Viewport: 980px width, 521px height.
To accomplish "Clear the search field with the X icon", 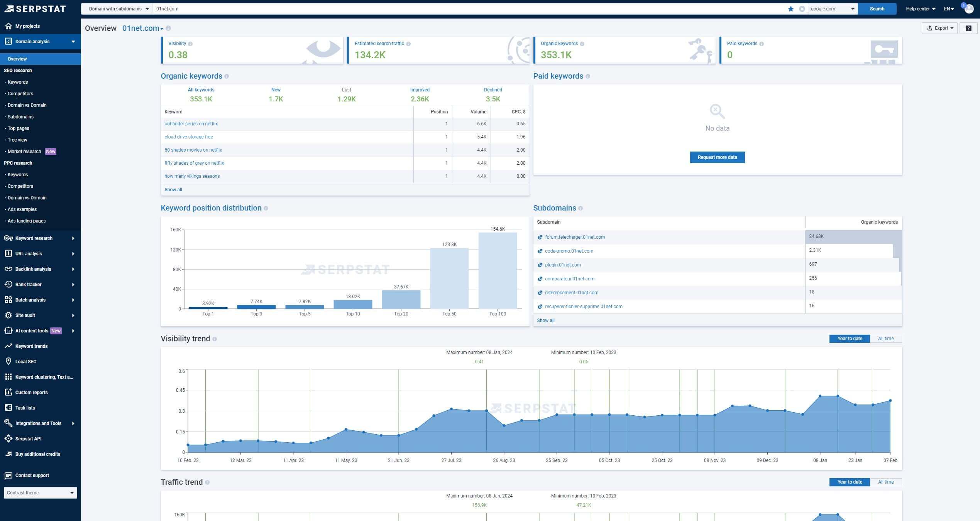I will pos(802,9).
